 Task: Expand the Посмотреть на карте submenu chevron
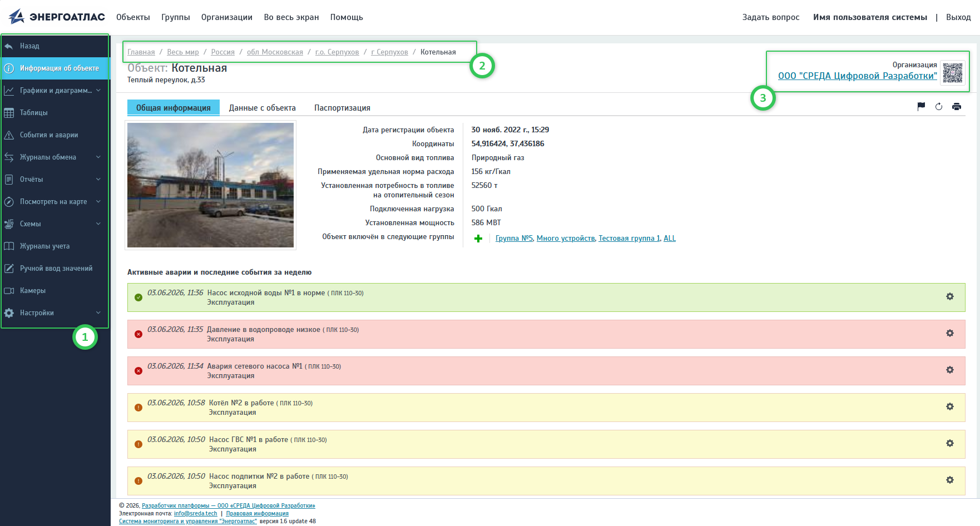[98, 201]
